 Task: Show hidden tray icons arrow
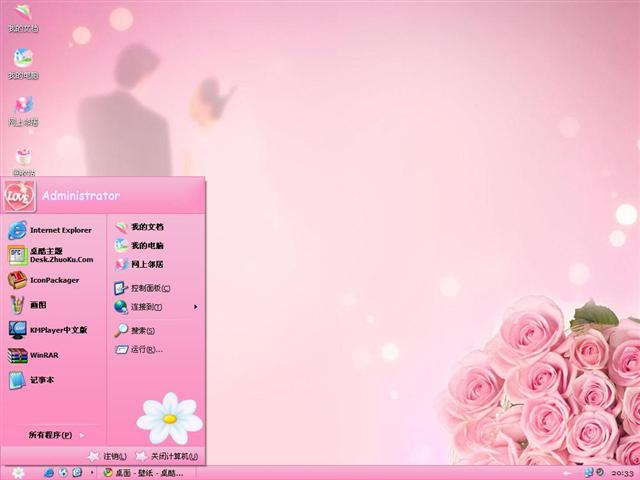(567, 473)
